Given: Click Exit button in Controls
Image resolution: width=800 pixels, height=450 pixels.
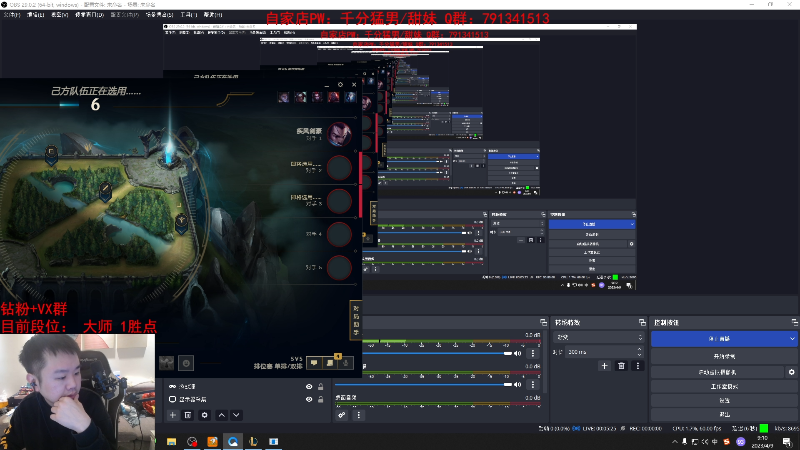Looking at the screenshot, I should click(724, 414).
